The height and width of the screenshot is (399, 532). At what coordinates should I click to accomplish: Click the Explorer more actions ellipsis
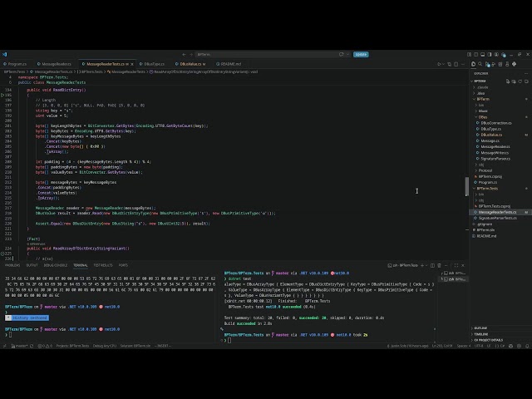click(526, 73)
